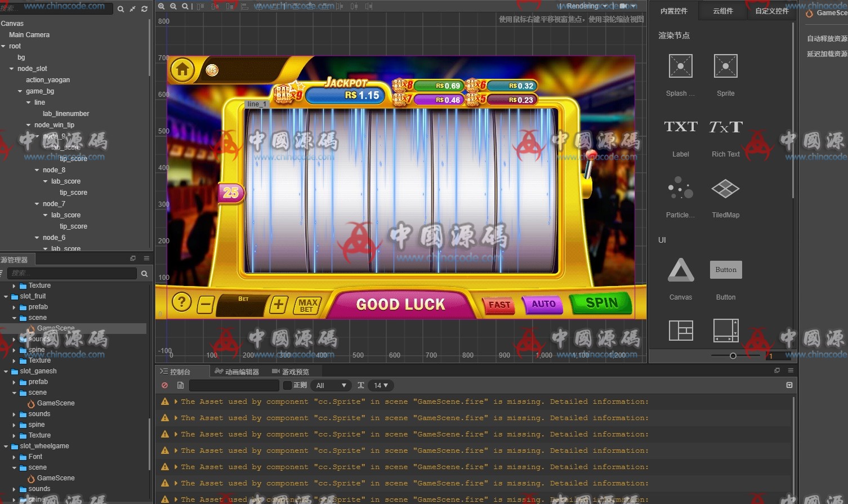Expand the slot_wheelgame sounds folder
The image size is (848, 504).
pos(14,489)
